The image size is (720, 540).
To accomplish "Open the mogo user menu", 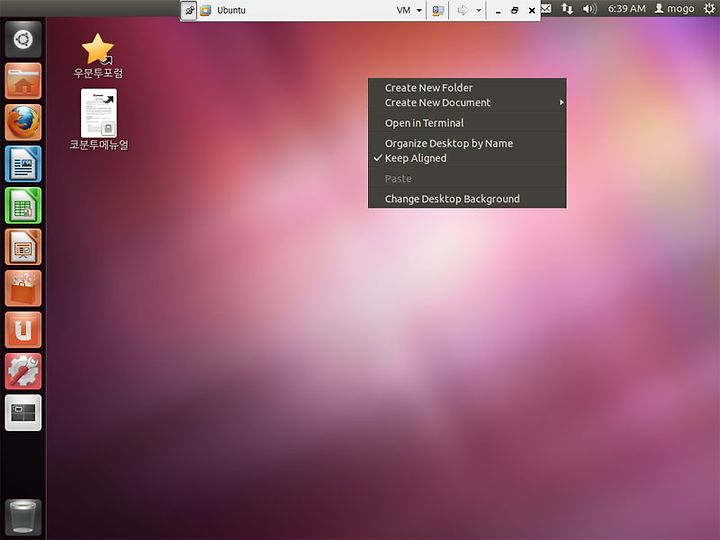I will click(x=675, y=9).
